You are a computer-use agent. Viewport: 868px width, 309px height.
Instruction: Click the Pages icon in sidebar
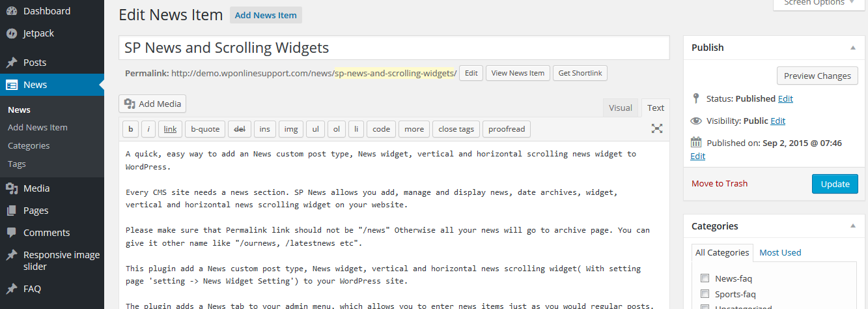point(12,211)
